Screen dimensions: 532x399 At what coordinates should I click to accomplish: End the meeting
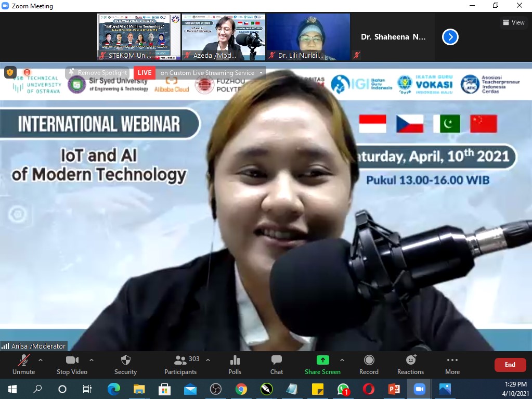coord(510,365)
